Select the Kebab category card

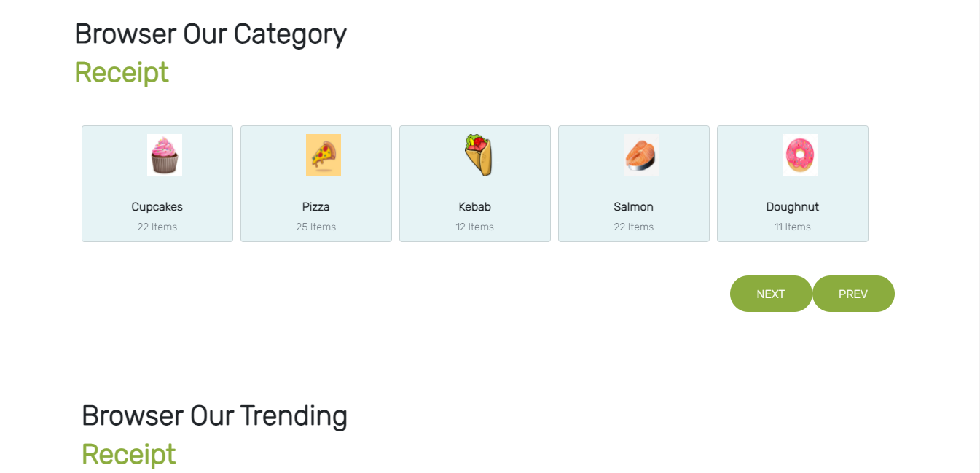(x=475, y=182)
